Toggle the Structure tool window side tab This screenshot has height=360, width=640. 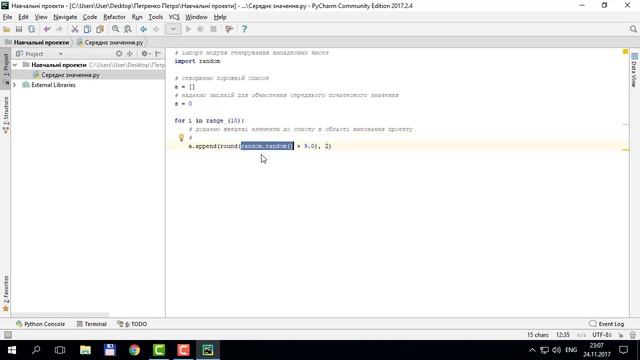click(x=6, y=115)
